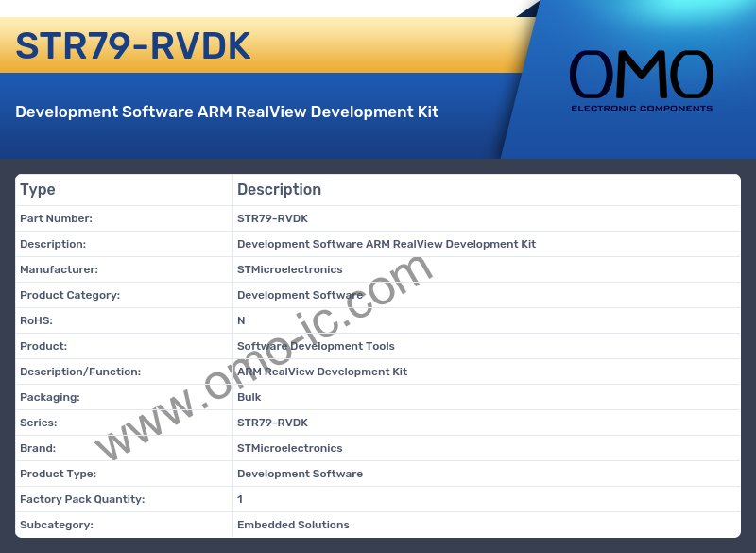Click the Packaging value Bulk
The width and height of the screenshot is (756, 553).
click(x=249, y=397)
